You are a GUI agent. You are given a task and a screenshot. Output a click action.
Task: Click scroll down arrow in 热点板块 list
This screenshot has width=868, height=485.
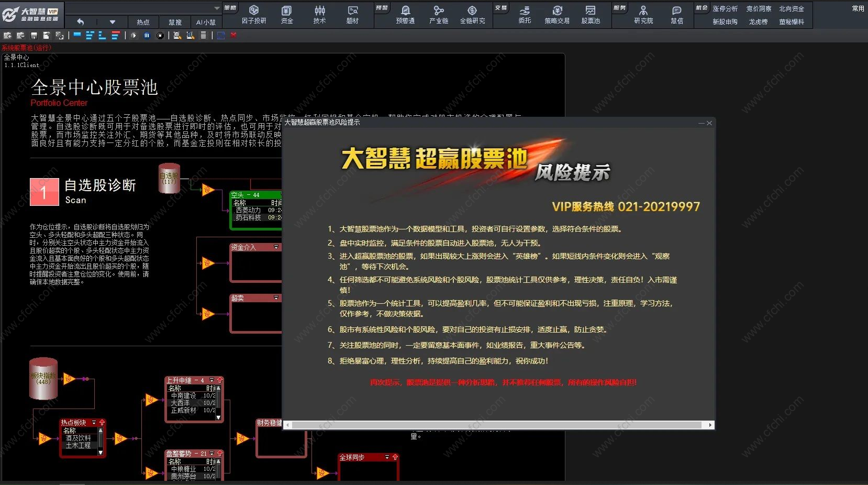(101, 453)
